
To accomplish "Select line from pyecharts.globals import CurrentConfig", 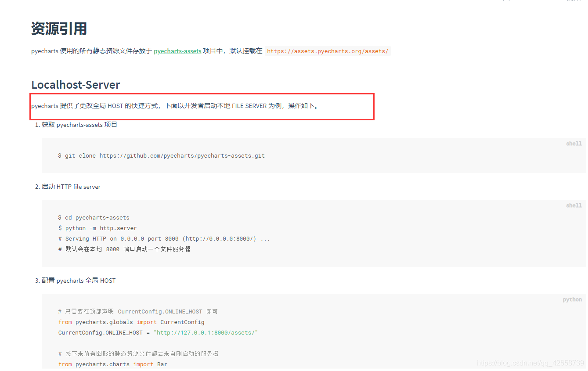I will [x=131, y=322].
